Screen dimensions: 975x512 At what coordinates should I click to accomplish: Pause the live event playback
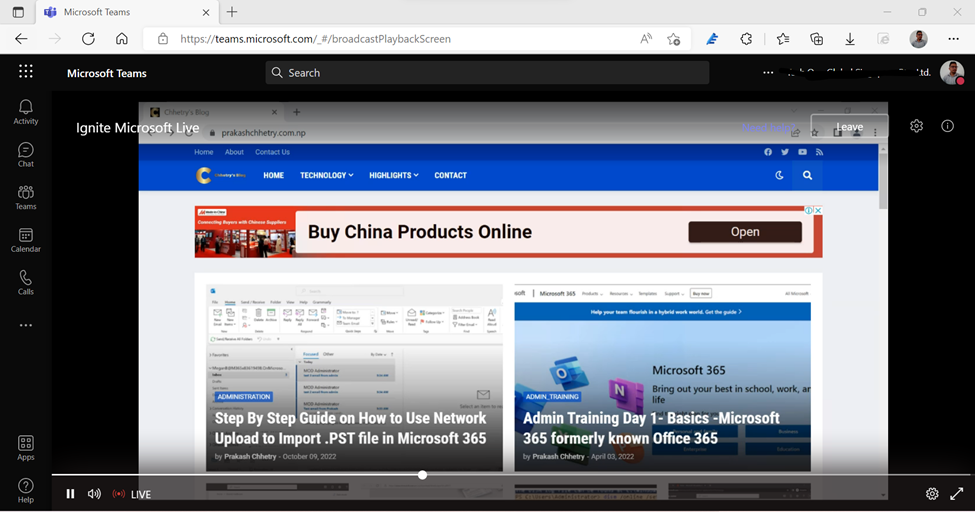pos(70,494)
